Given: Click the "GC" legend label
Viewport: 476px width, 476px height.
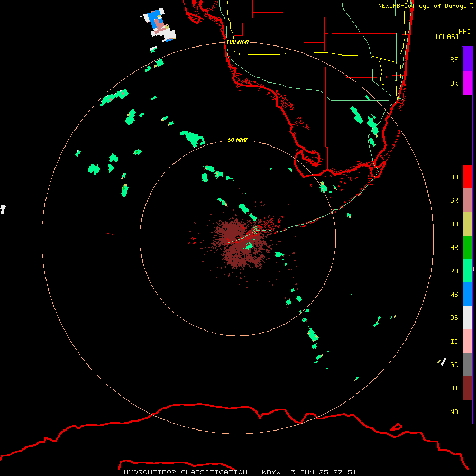Looking at the screenshot, I should click(x=454, y=364).
